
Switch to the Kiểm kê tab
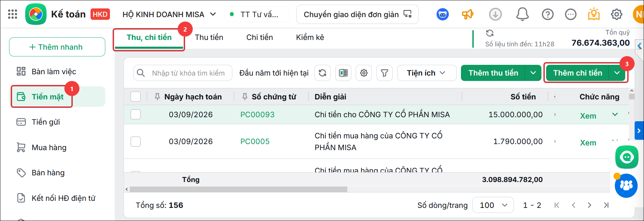pyautogui.click(x=310, y=37)
